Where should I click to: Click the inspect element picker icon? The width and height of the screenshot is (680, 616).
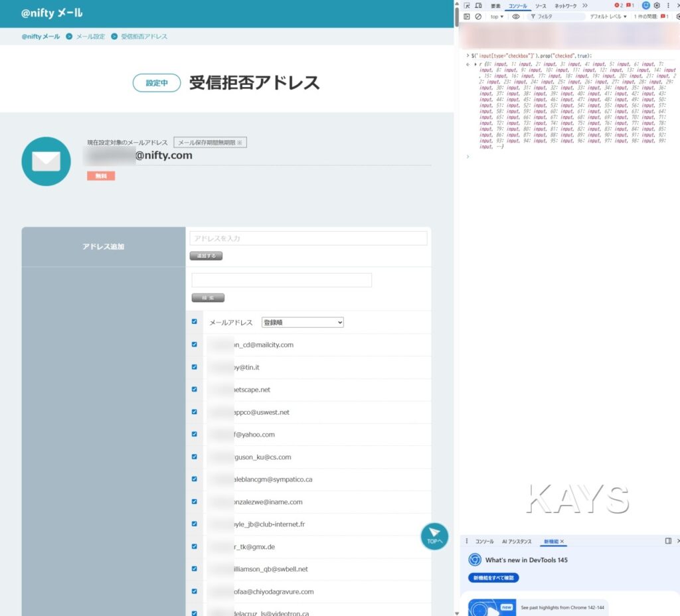coord(467,5)
